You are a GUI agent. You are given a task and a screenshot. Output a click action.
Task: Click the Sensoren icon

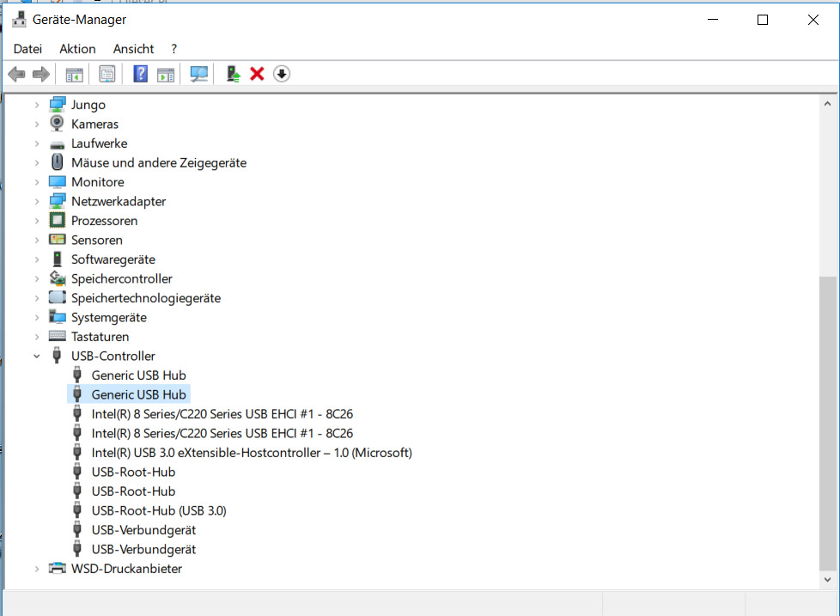point(58,240)
